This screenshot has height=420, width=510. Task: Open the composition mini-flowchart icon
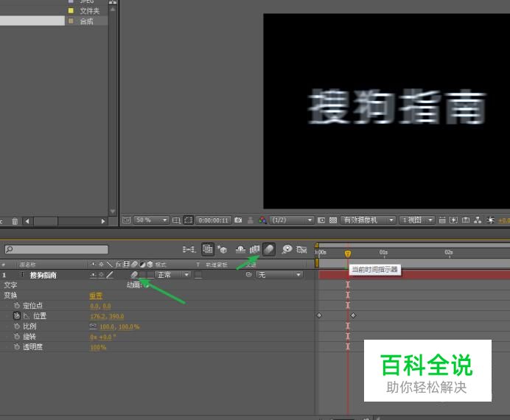pos(189,249)
